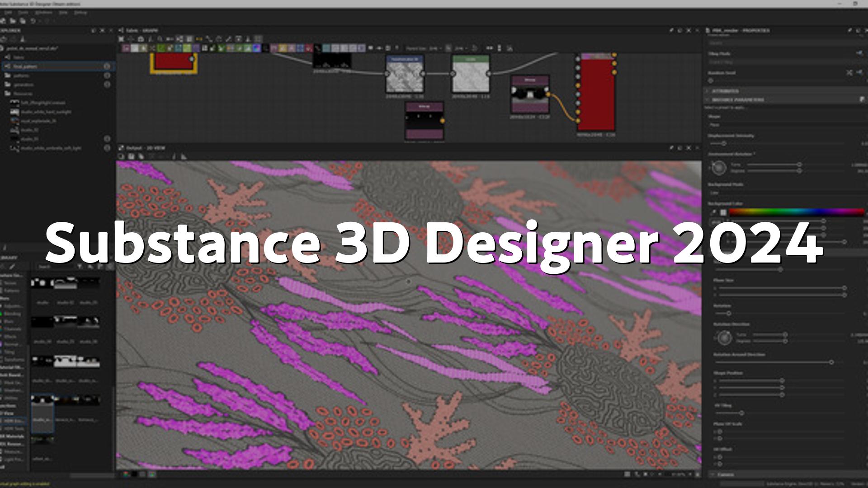The height and width of the screenshot is (488, 868).
Task: Click info badge on final_pattern row
Action: [107, 66]
